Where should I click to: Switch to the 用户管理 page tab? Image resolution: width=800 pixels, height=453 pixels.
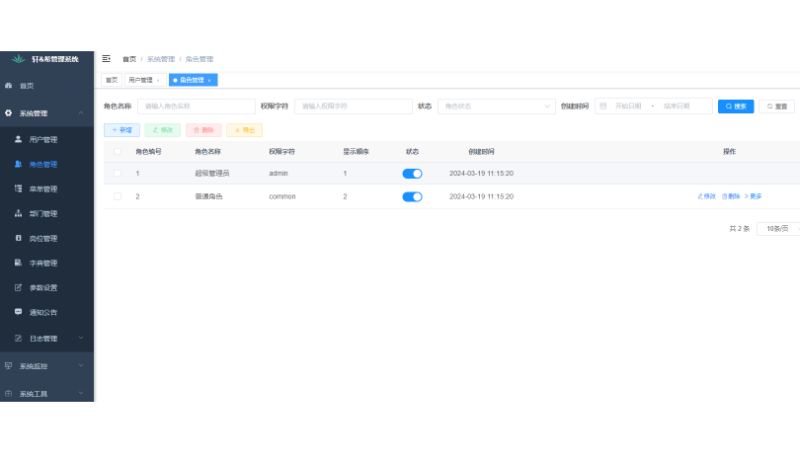145,80
